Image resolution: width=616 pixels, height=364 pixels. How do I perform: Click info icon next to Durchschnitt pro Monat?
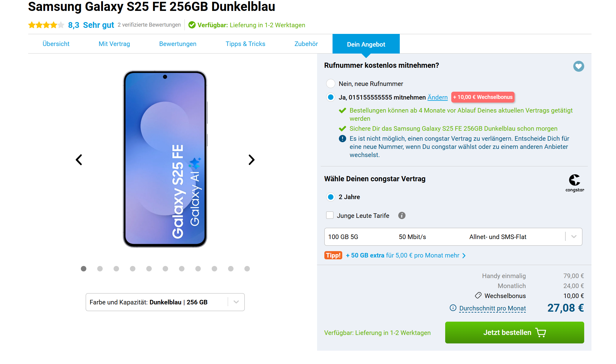pyautogui.click(x=453, y=308)
